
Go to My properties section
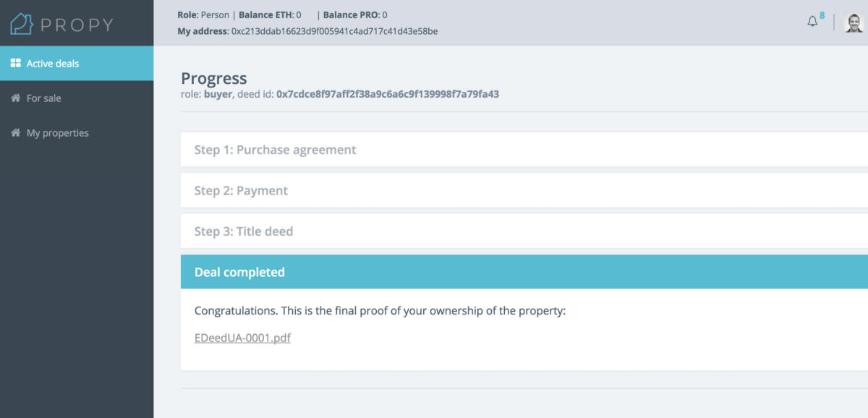(57, 133)
